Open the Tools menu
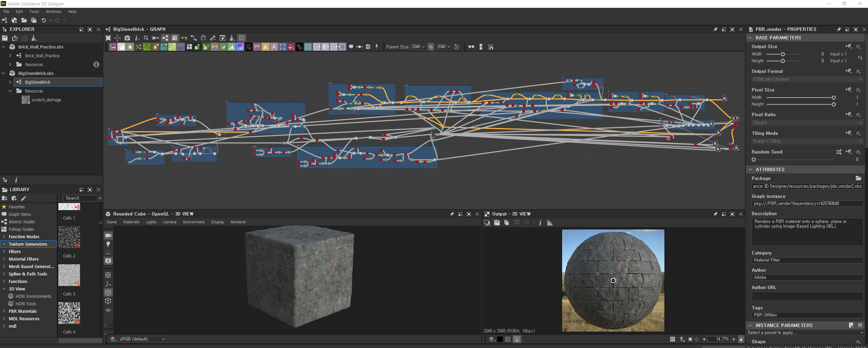The height and width of the screenshot is (348, 868). click(34, 12)
